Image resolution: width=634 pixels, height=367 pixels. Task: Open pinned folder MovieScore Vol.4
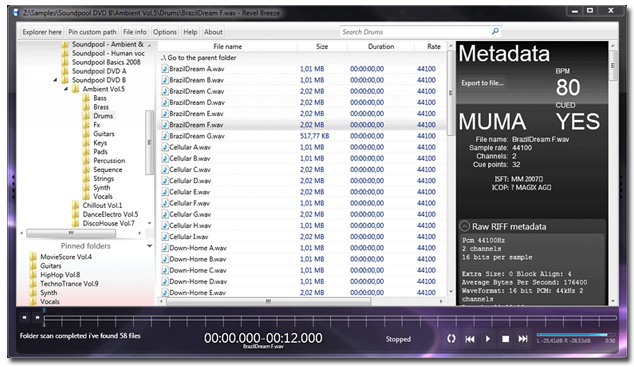66,257
